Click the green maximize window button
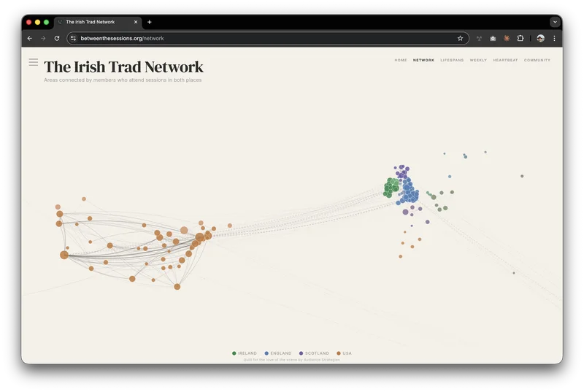 46,22
